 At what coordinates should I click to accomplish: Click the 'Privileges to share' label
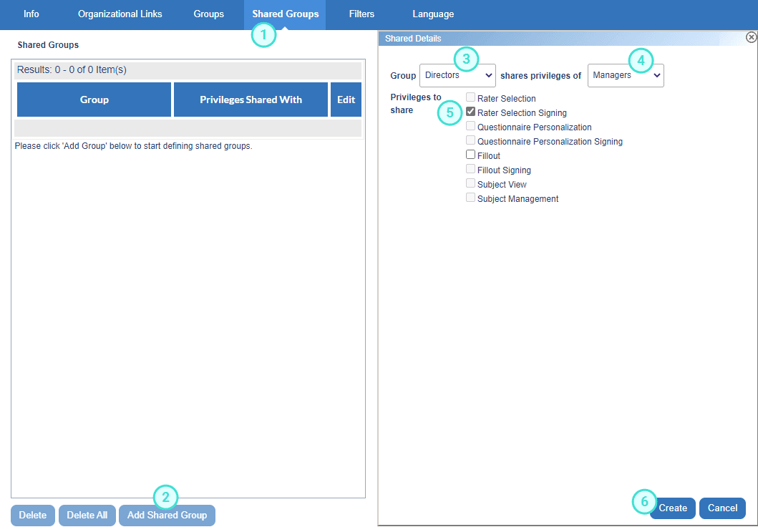pos(416,104)
